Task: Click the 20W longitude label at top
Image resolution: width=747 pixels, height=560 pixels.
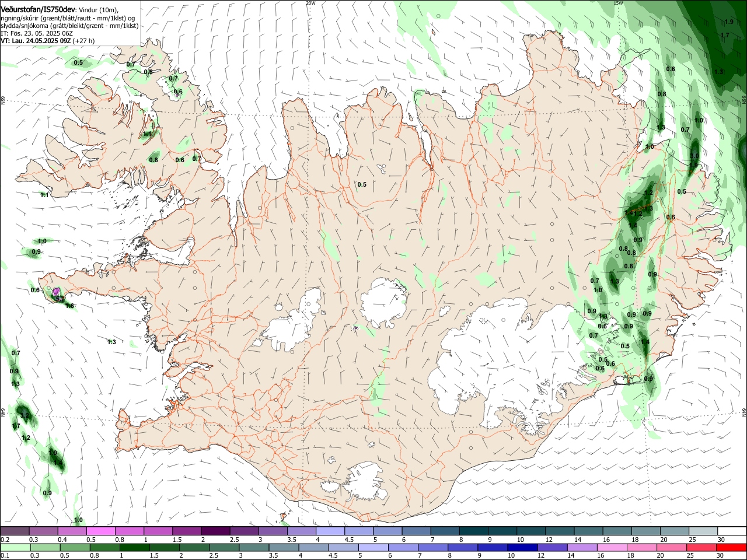Action: (x=310, y=3)
